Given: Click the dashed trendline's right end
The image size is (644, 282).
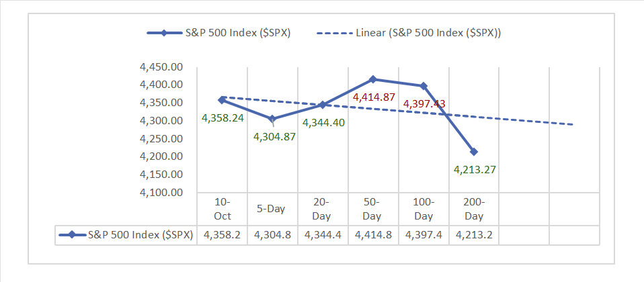Looking at the screenshot, I should click(x=573, y=124).
